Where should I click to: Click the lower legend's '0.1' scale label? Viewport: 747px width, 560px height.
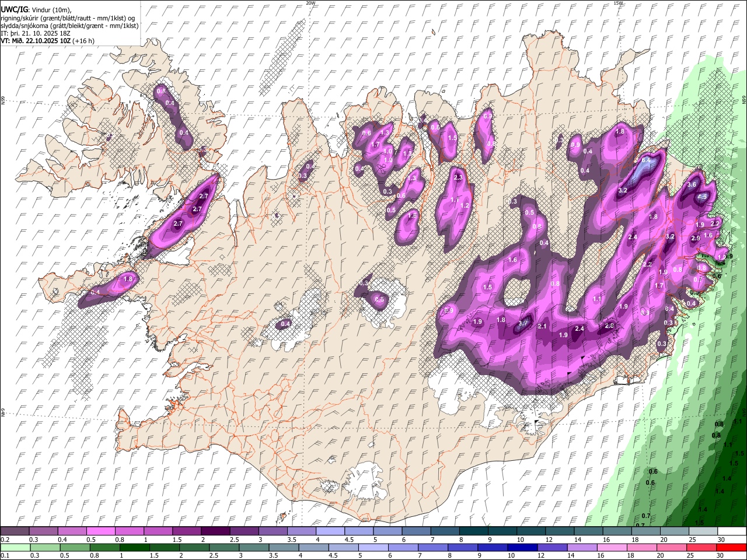pyautogui.click(x=5, y=555)
